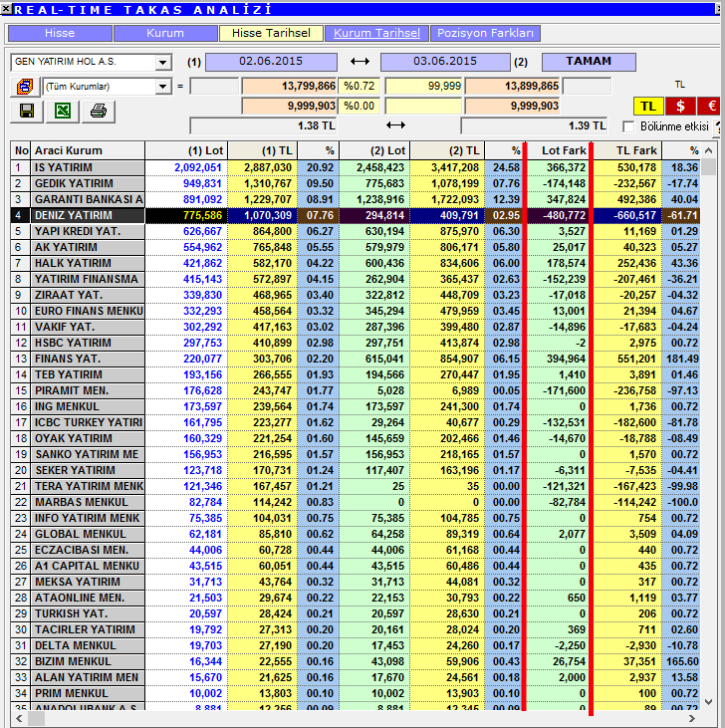
Task: Close the Real-Time Takas Analizi window
Action: tap(6, 8)
